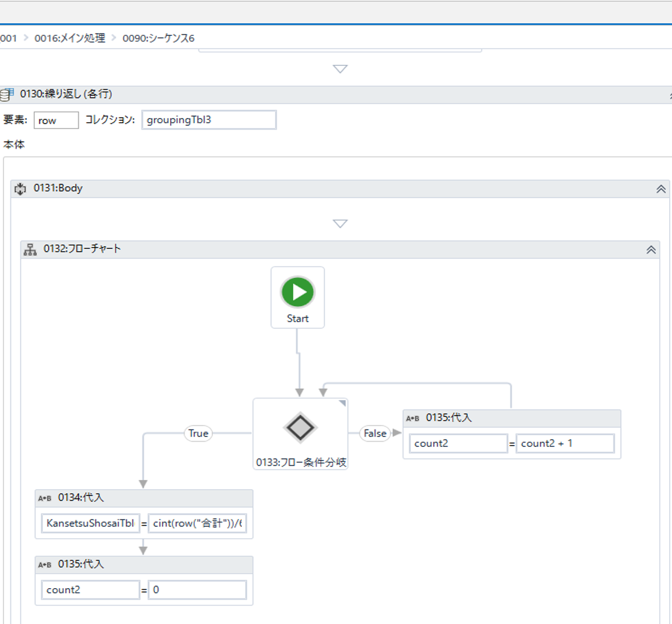Select the 0134:代入 activity header
Screen dimensions: 672x624
144,498
